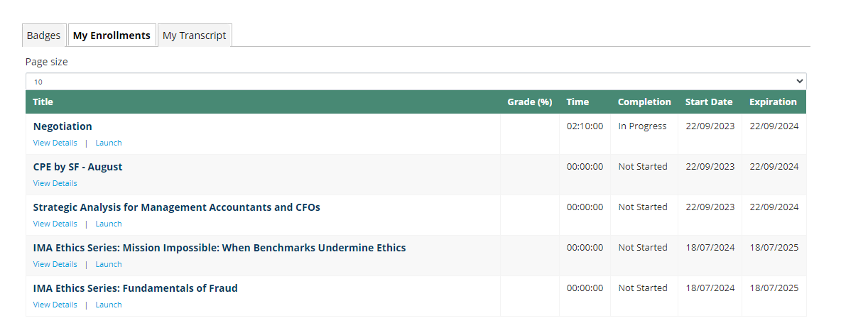View Details for Fundamentals of Fraud
The image size is (868, 333).
click(55, 305)
